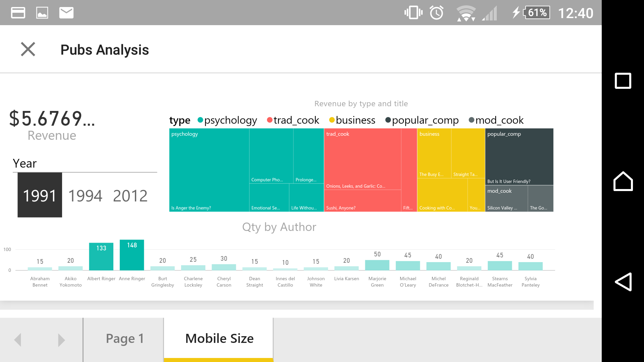Go to previous page arrow
This screenshot has height=362, width=644.
pos(18,340)
